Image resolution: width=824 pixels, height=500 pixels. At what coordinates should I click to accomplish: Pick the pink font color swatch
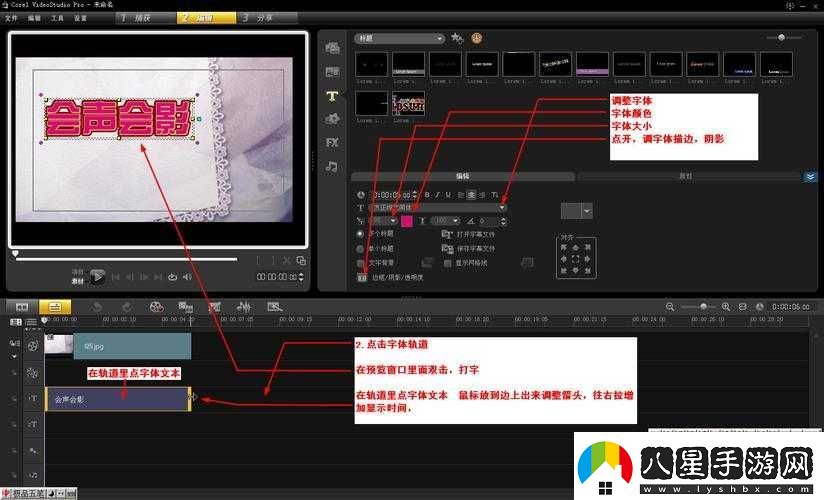click(x=407, y=221)
